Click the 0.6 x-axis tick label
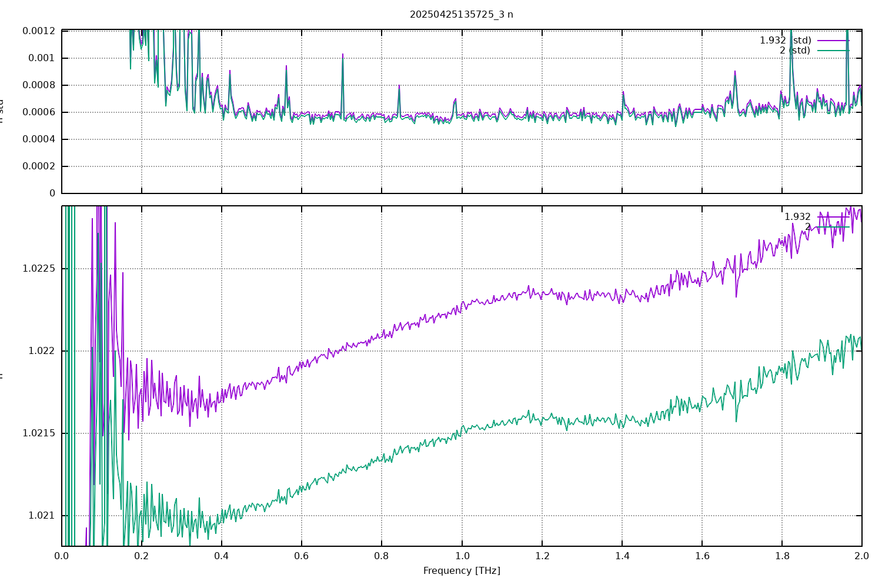The width and height of the screenshot is (882, 588). point(302,556)
